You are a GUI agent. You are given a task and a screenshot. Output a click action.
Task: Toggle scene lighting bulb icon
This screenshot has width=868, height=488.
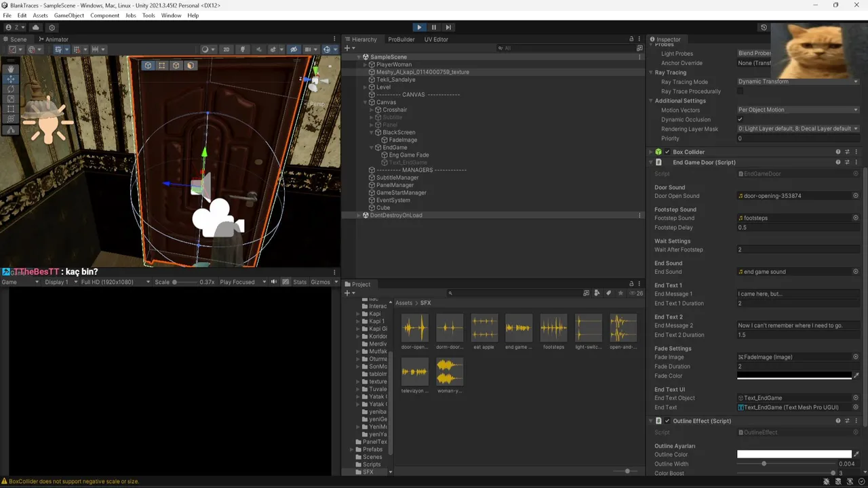[x=243, y=49]
